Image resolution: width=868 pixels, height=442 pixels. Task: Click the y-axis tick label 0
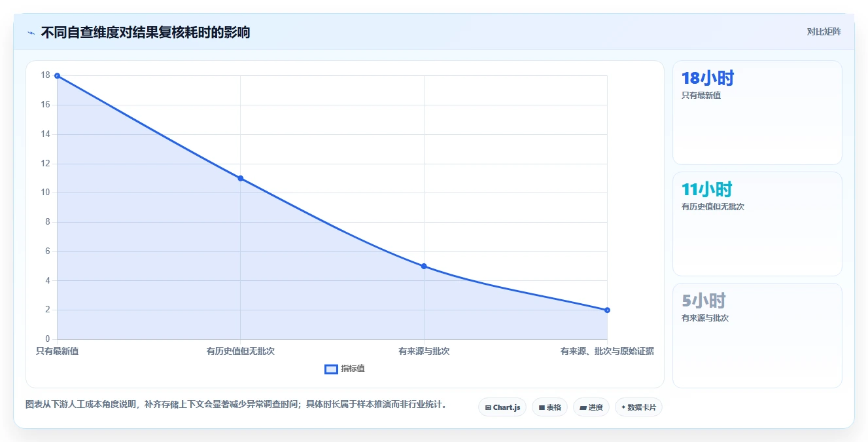click(x=48, y=339)
